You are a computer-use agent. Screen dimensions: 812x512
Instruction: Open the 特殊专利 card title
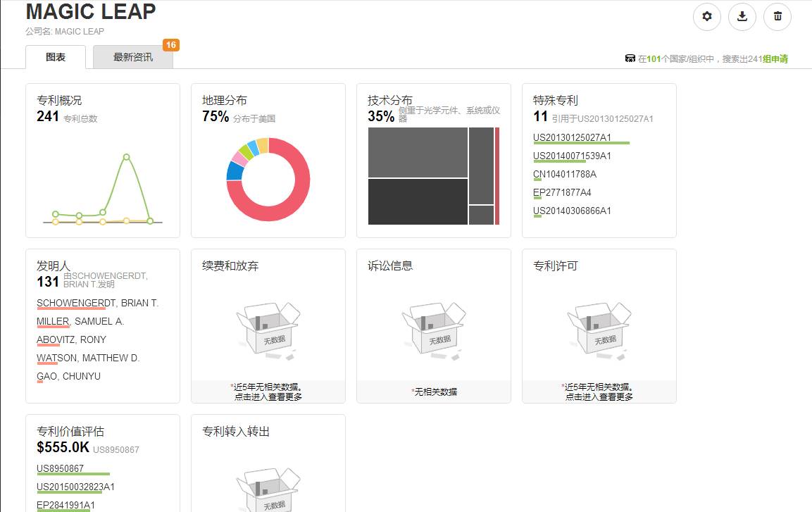tap(555, 100)
